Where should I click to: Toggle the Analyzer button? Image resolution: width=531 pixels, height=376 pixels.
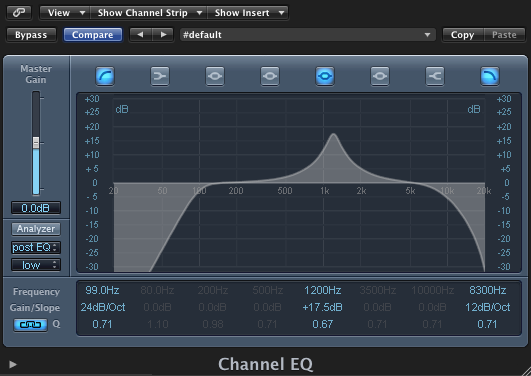pos(36,229)
